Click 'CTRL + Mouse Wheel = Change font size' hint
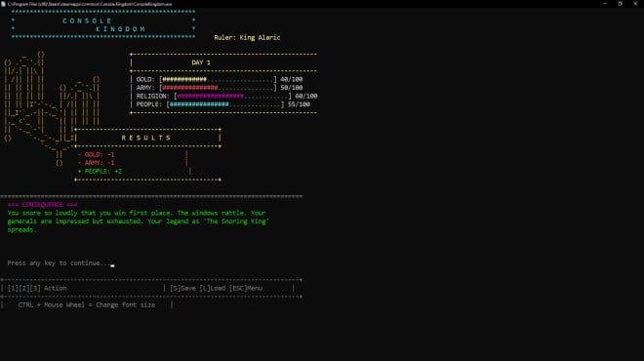The image size is (644, 361). (x=87, y=304)
